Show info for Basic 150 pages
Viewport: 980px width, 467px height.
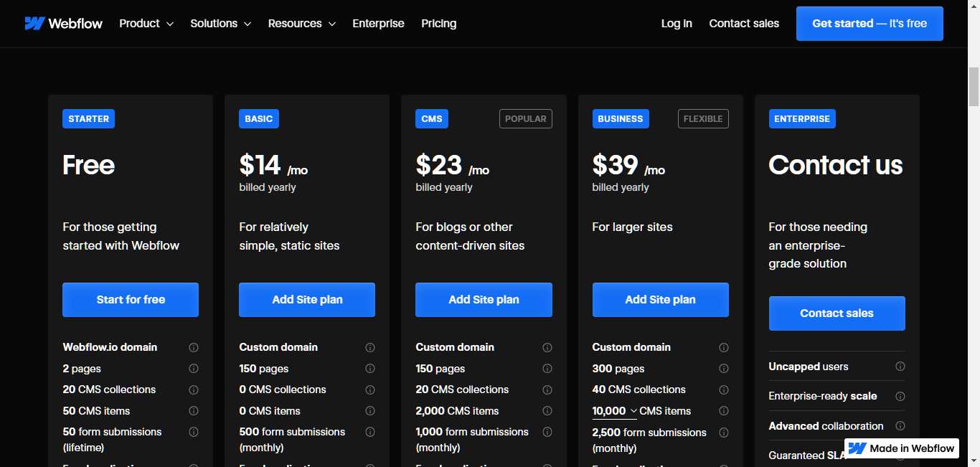click(x=370, y=369)
